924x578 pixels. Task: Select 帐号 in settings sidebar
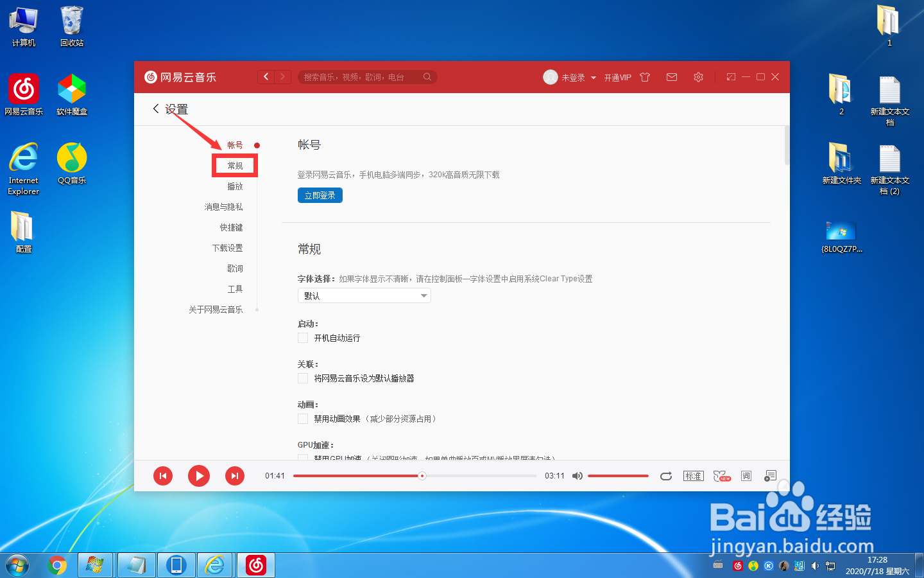point(235,145)
